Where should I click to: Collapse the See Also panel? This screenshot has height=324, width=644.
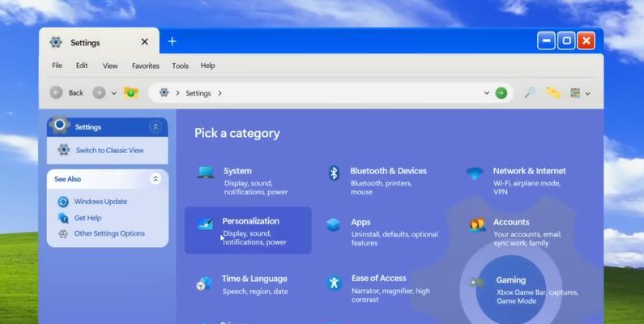[x=156, y=179]
